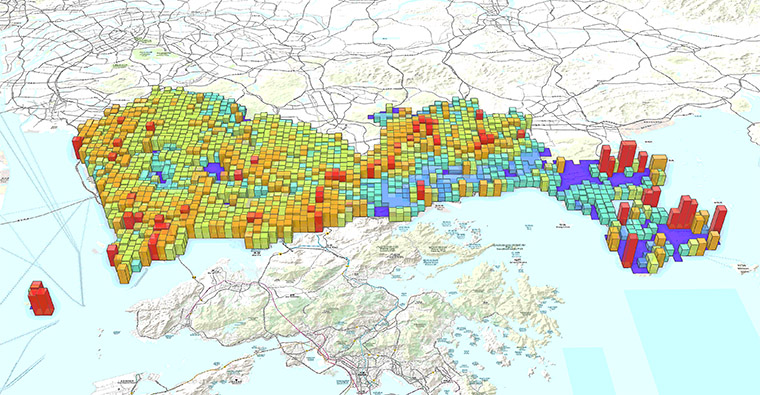Select the red column on the central southern coastline
Image resolution: width=760 pixels, height=395 pixels.
coord(319,221)
